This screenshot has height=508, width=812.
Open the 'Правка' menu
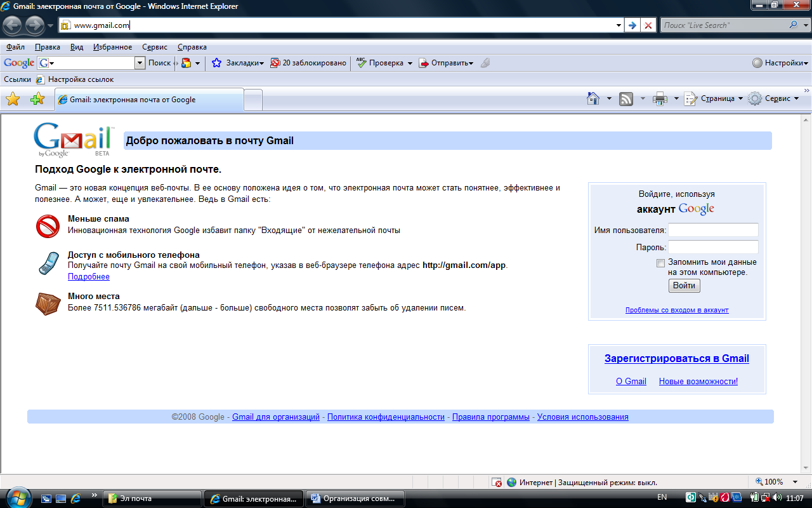pyautogui.click(x=48, y=47)
